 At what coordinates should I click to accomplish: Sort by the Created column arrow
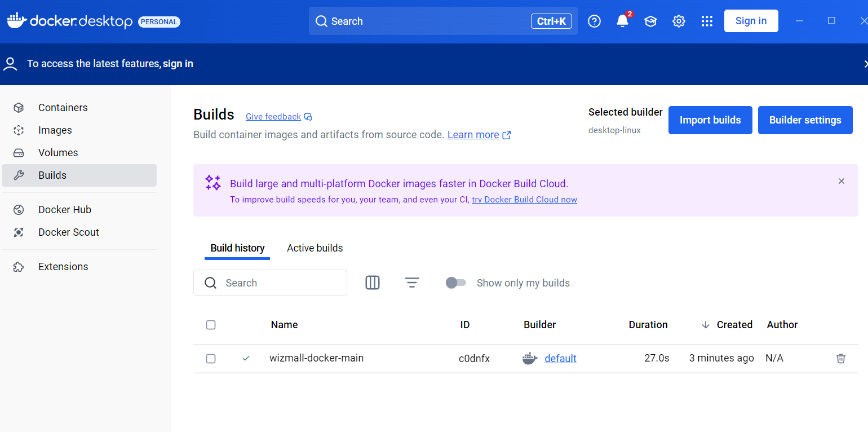click(x=705, y=325)
